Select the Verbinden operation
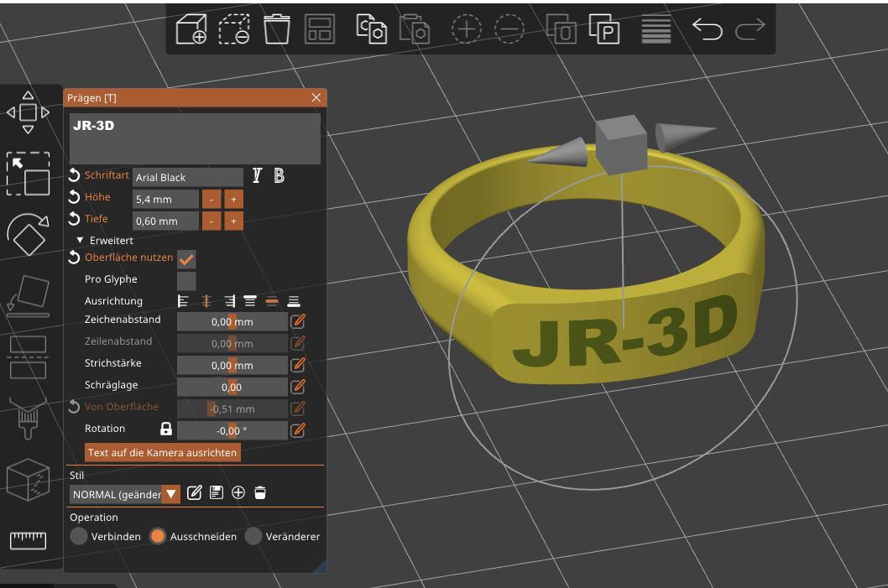Image resolution: width=888 pixels, height=588 pixels. coord(79,536)
